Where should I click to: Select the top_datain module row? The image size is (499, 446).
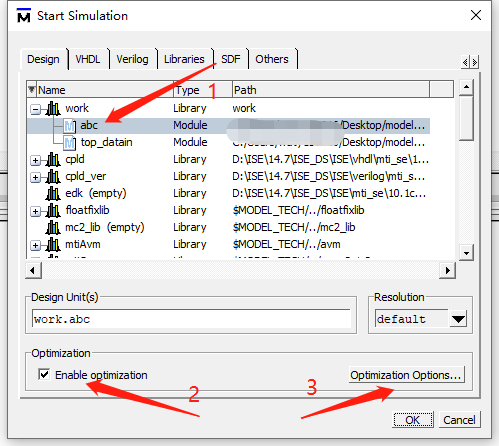228,143
